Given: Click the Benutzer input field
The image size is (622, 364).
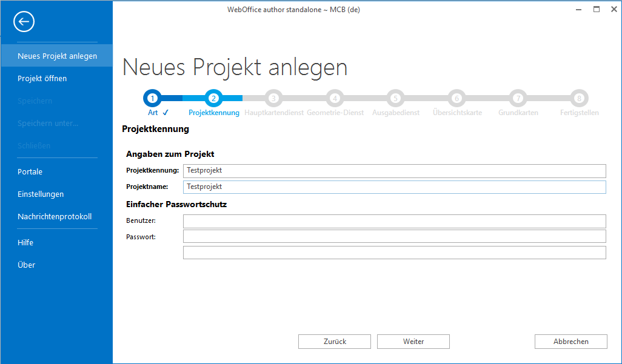Looking at the screenshot, I should [394, 221].
